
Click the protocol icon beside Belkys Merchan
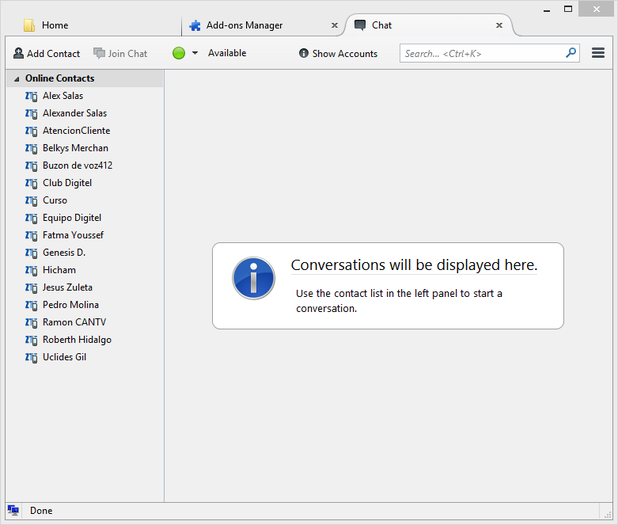click(31, 148)
